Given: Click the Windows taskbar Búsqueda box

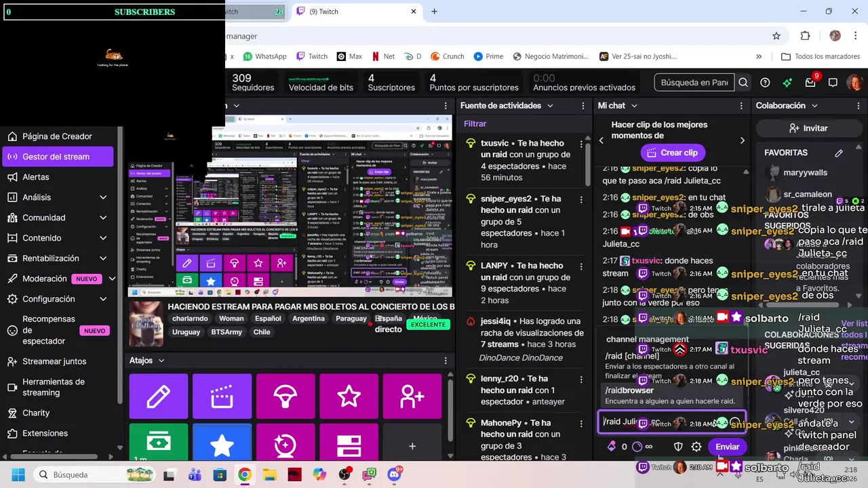Looking at the screenshot, I should coord(94,474).
